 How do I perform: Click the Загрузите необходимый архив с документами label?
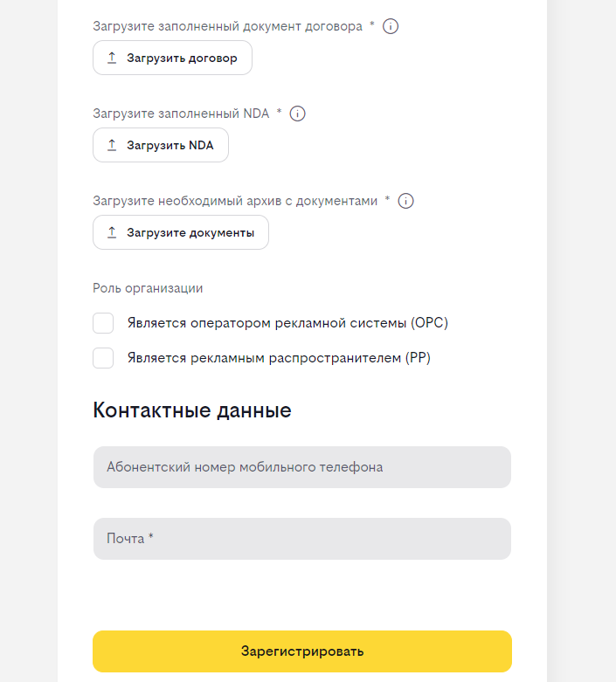(235, 202)
